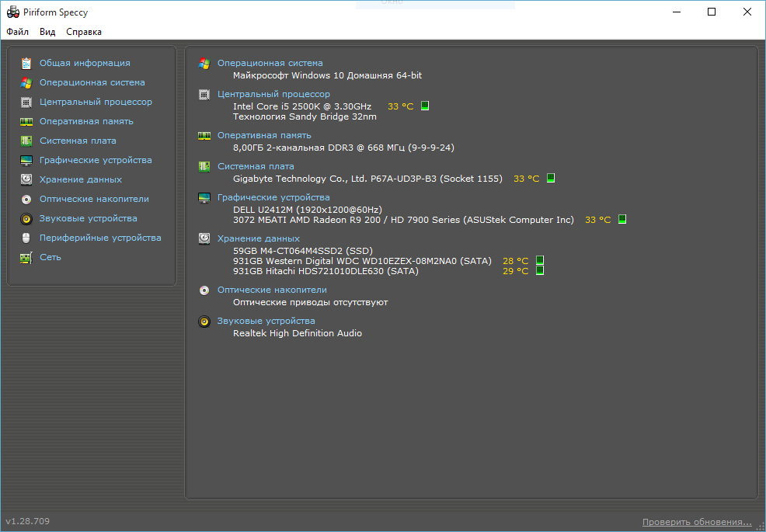
Task: Click the Операционная система sidebar Windows icon
Action: pyautogui.click(x=26, y=82)
